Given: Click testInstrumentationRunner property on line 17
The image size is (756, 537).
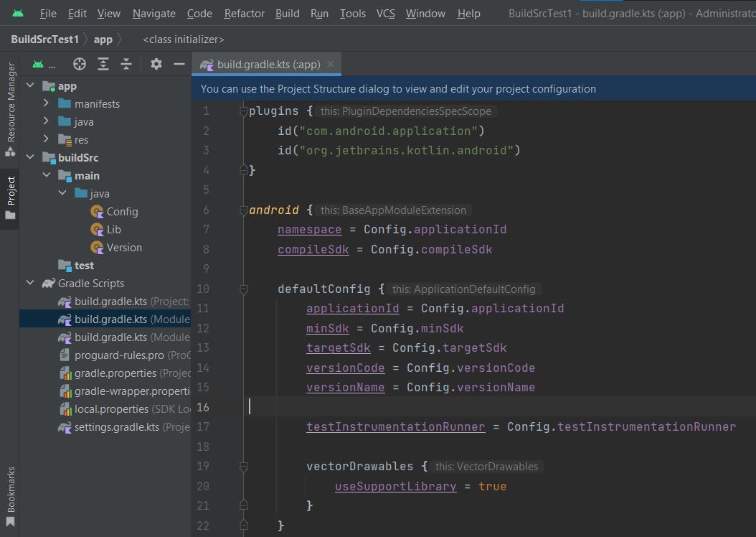Looking at the screenshot, I should coord(396,426).
